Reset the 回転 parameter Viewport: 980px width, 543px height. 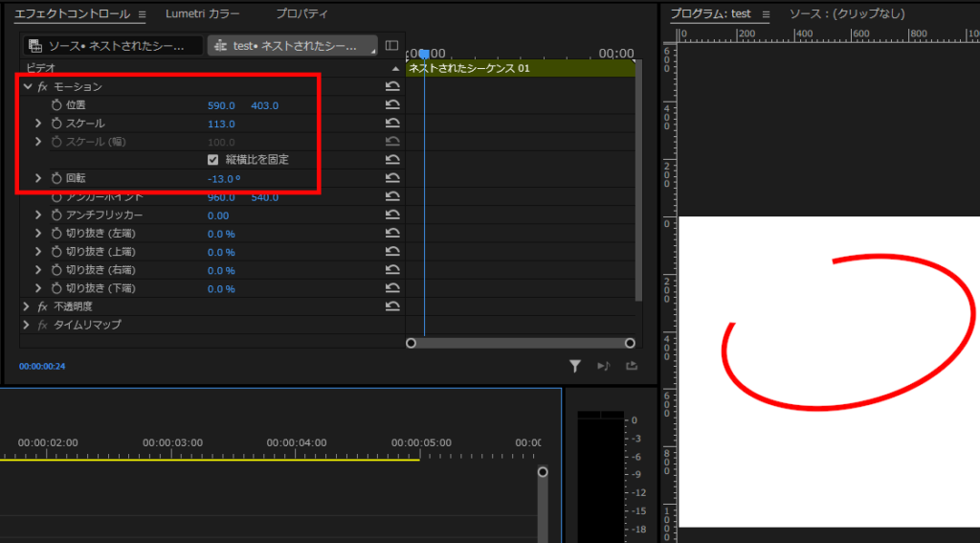[392, 178]
